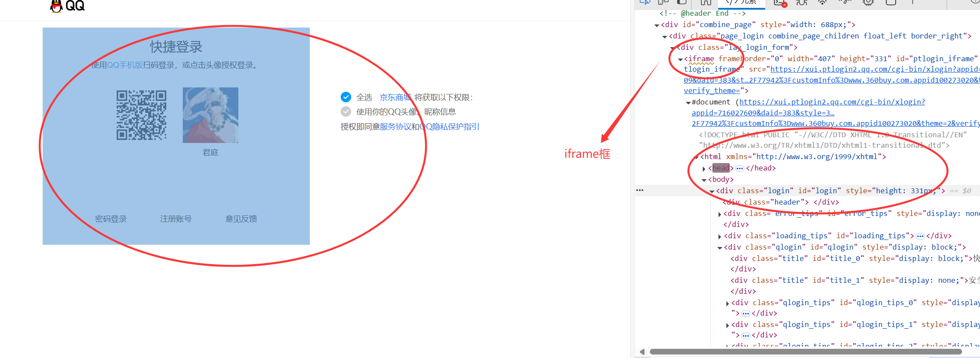980x358 pixels.
Task: Click the 君庭 nickname label
Action: [x=210, y=153]
